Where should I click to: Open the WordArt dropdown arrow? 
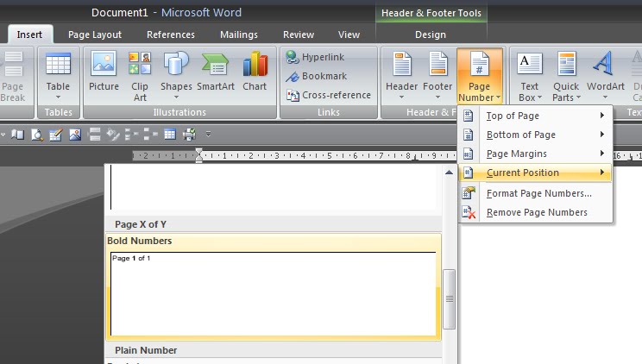point(606,97)
